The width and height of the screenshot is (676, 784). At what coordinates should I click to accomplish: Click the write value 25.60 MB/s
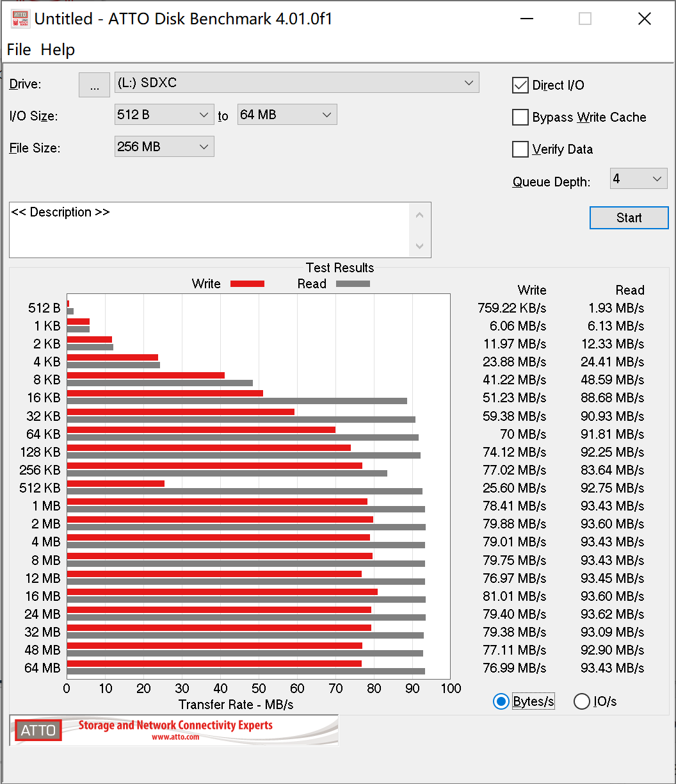click(x=515, y=488)
